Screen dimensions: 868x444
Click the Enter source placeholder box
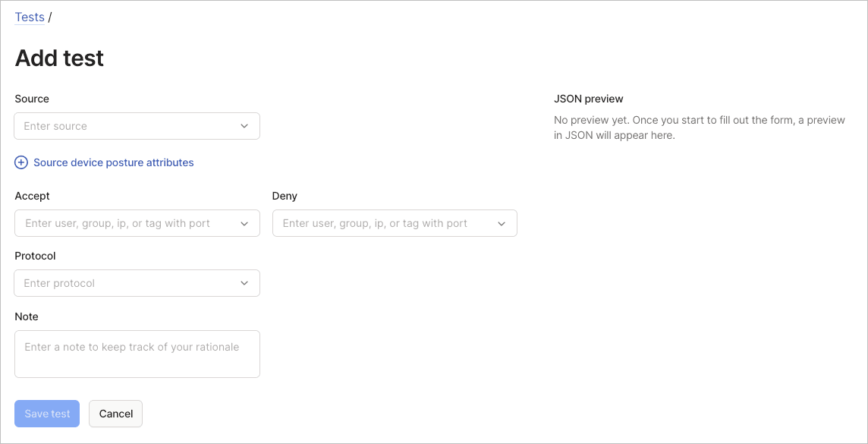click(x=114, y=125)
